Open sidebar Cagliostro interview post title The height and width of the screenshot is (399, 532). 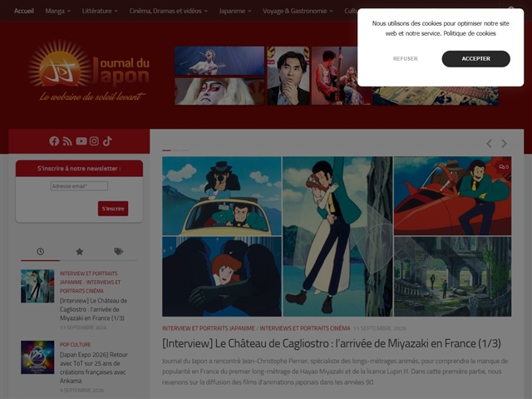[94, 309]
